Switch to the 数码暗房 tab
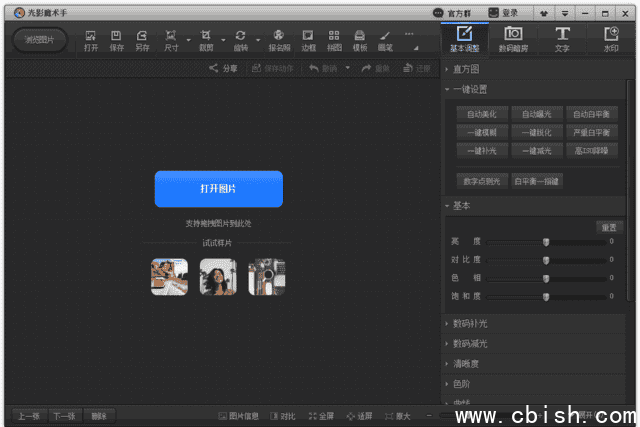 (x=513, y=39)
